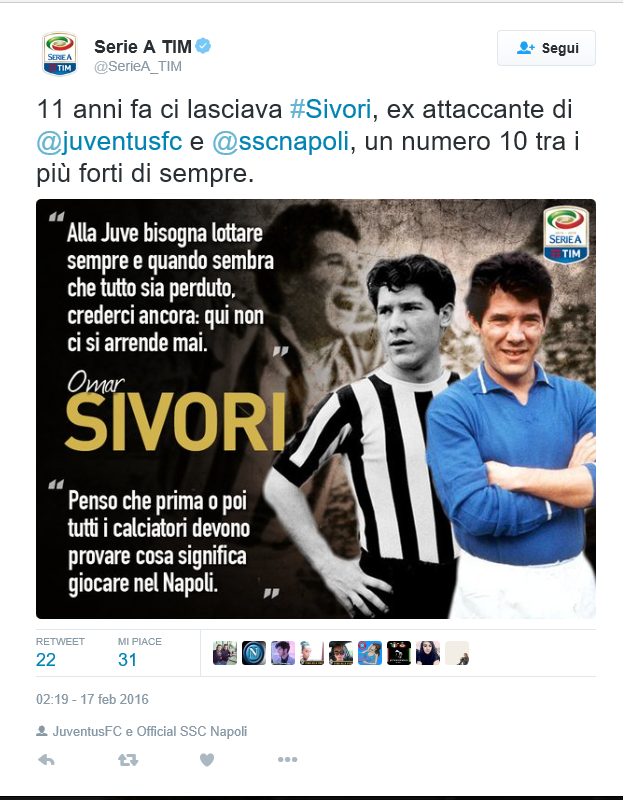Click the Segui follow button
623x800 pixels.
click(x=546, y=48)
